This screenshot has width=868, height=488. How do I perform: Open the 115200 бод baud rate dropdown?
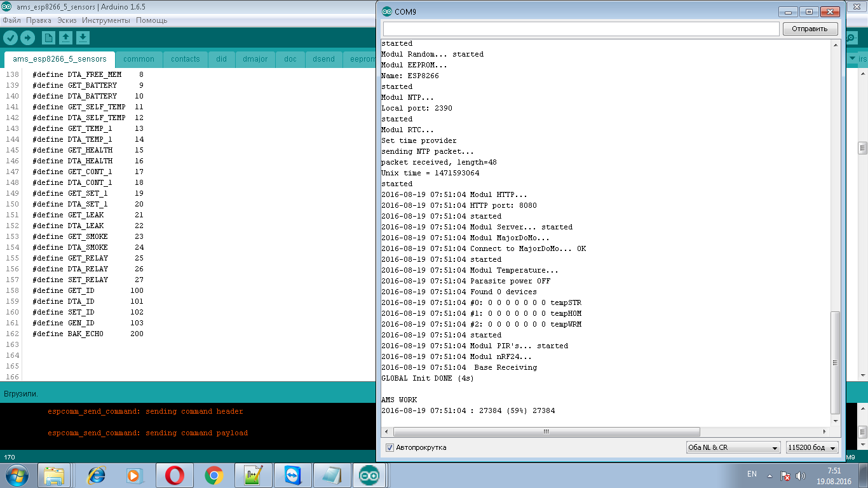(811, 447)
